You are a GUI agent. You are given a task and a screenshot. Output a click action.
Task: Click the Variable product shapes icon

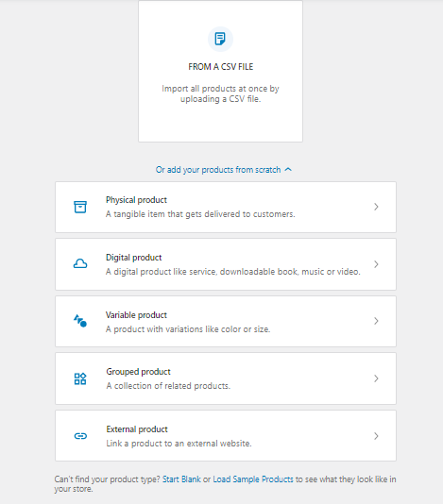click(80, 321)
